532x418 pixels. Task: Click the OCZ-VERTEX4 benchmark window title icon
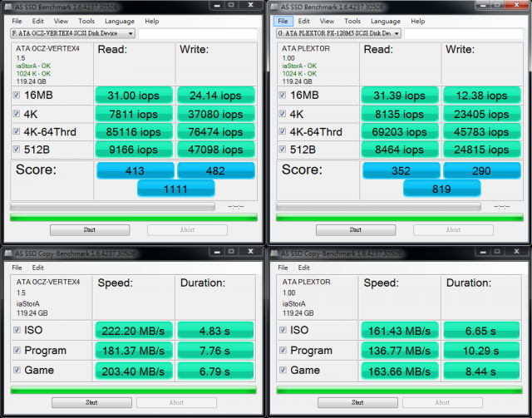8,7
